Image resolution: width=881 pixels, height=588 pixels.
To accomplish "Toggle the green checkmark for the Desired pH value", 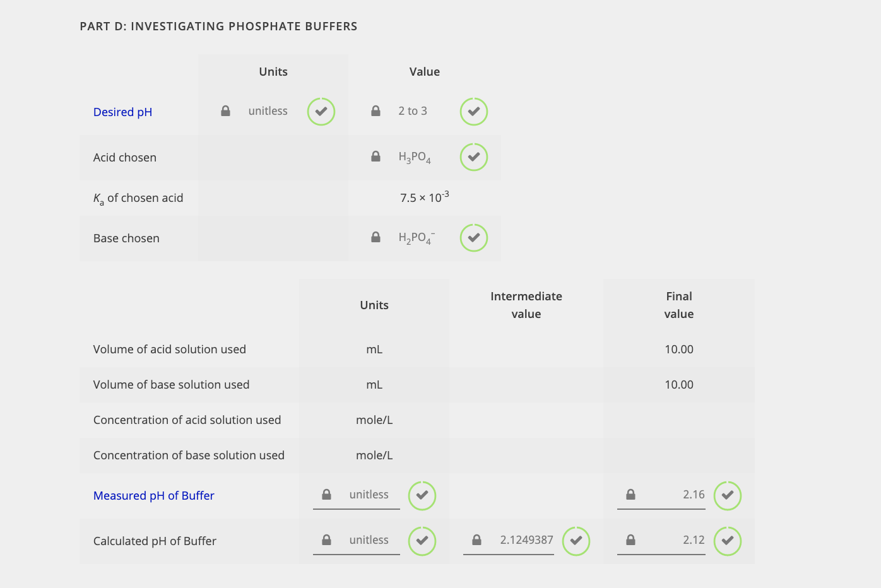I will pos(474,112).
